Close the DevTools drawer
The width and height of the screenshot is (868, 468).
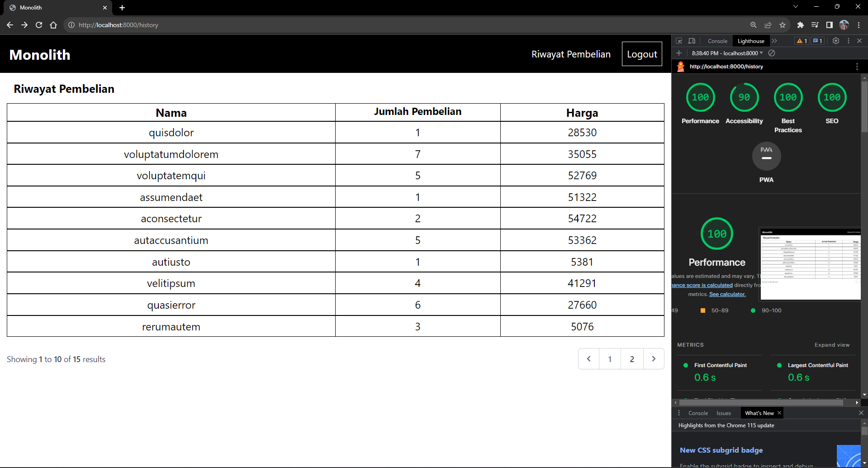coord(861,413)
